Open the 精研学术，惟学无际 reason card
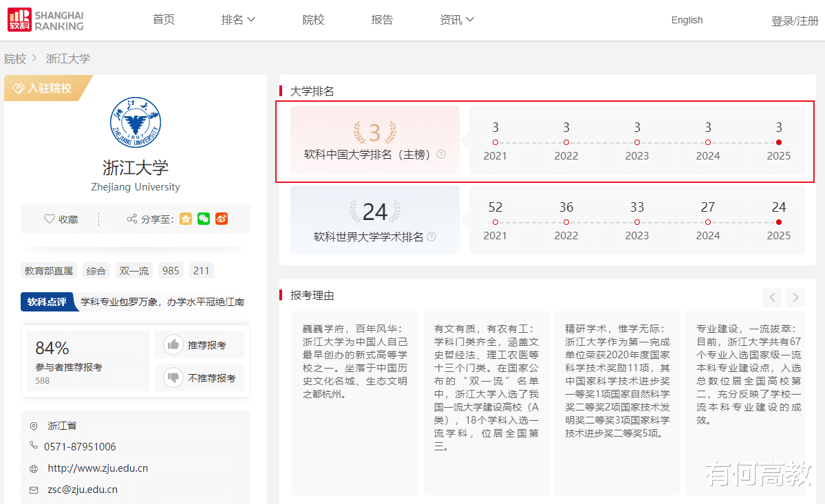 coord(618,403)
